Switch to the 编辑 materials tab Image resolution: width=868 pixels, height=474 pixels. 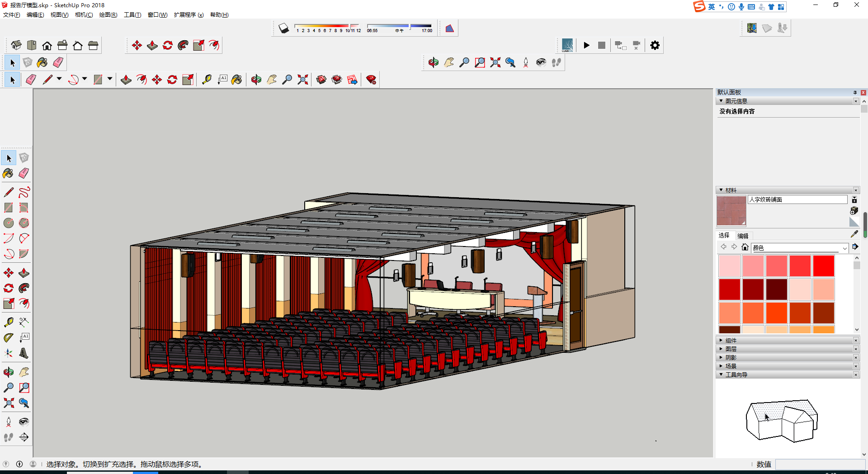[743, 236]
